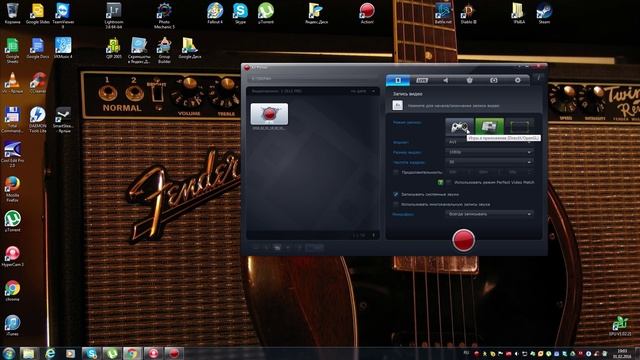Image resolution: width=640 pixels, height=360 pixels.
Task: Click the taskbar clock and date
Action: pyautogui.click(x=623, y=353)
